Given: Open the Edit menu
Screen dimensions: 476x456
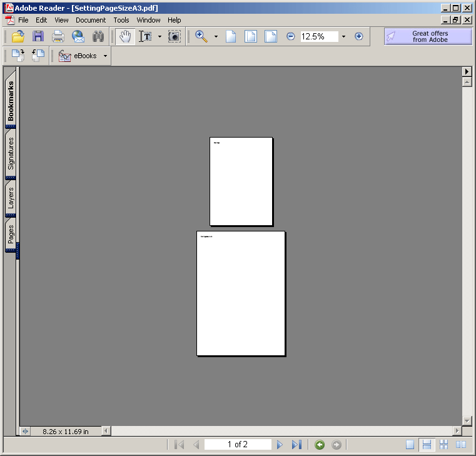Looking at the screenshot, I should pos(41,20).
